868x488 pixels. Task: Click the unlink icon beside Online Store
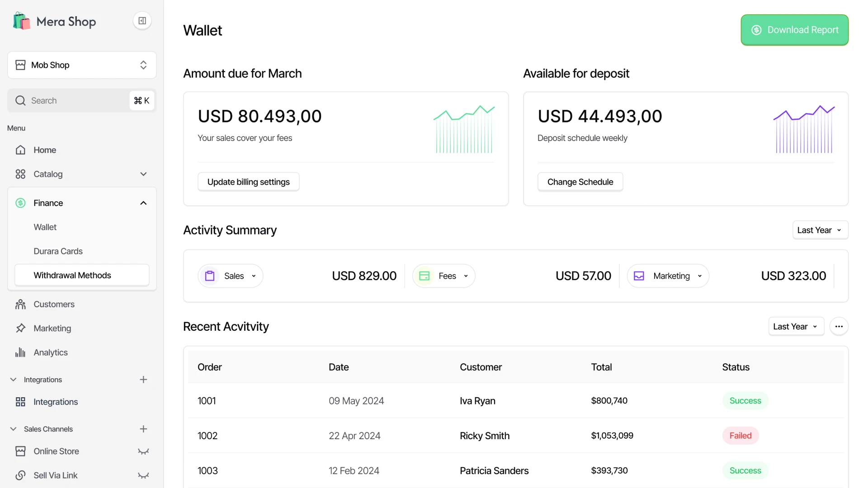click(x=143, y=451)
